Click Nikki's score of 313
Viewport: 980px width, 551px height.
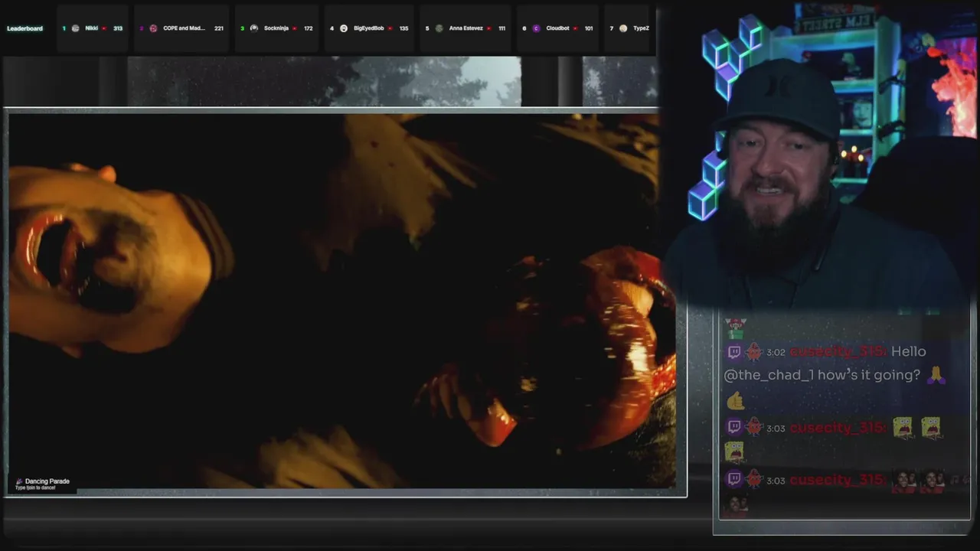[118, 28]
